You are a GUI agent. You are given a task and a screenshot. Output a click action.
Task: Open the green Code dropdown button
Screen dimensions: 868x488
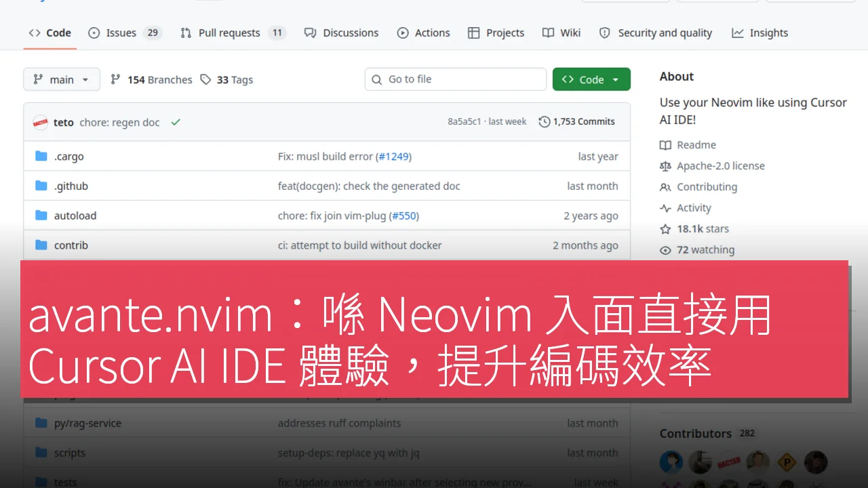click(591, 79)
